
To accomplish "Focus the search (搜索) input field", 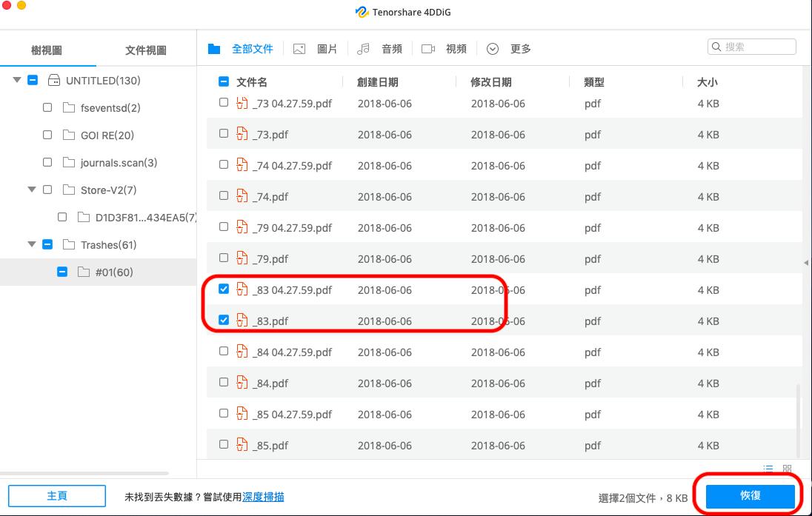I will pyautogui.click(x=752, y=47).
